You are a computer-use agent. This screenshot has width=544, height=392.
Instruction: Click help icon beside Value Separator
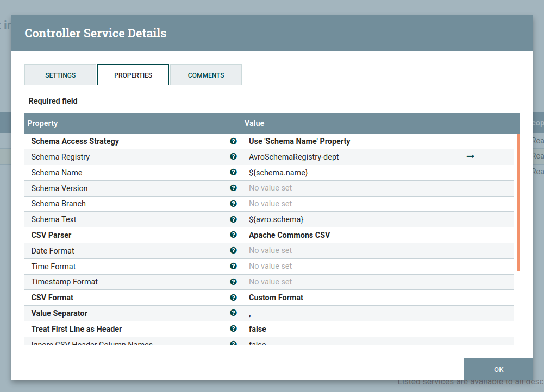(233, 313)
